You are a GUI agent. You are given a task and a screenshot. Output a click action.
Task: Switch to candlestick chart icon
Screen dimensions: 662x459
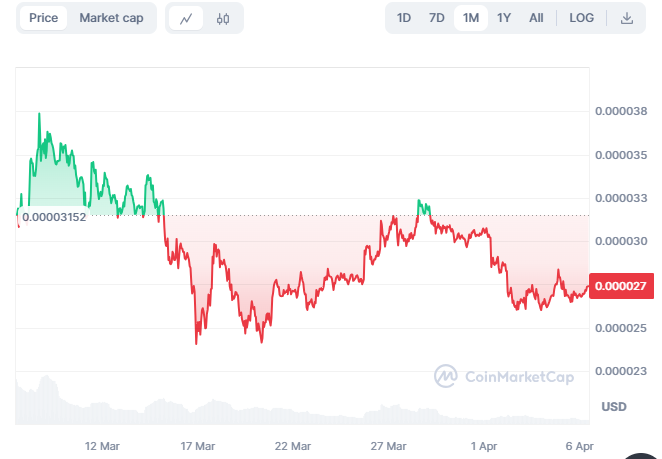pos(223,19)
